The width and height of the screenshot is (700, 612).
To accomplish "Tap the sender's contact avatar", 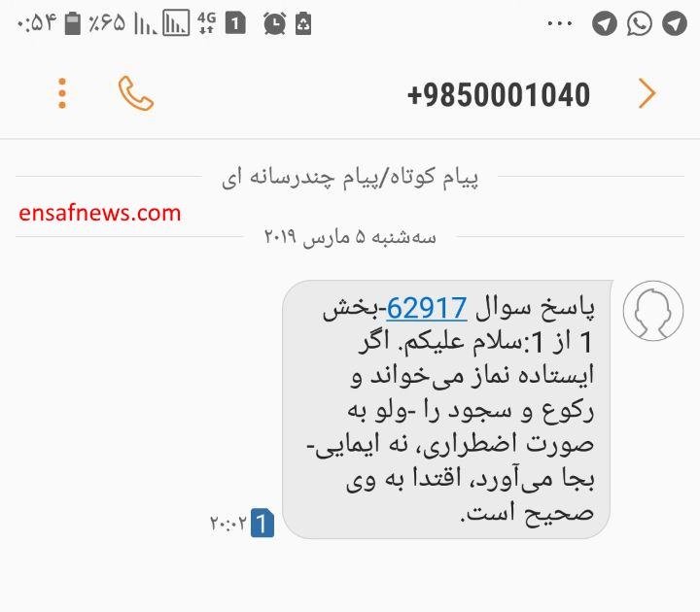I will tap(653, 311).
